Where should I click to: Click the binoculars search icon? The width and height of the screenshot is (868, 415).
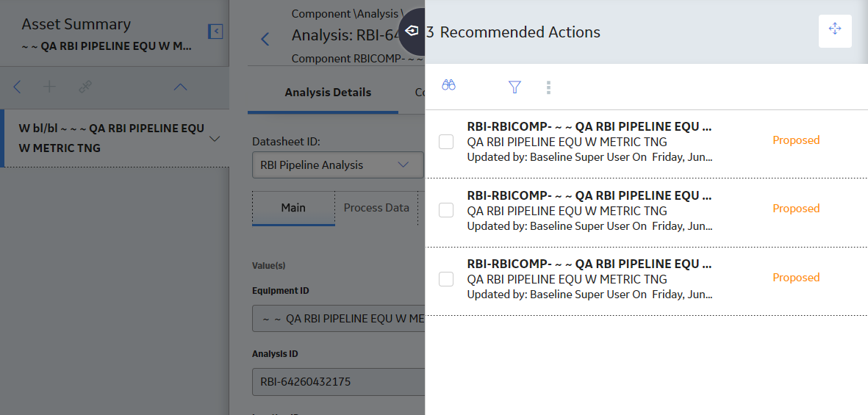448,85
